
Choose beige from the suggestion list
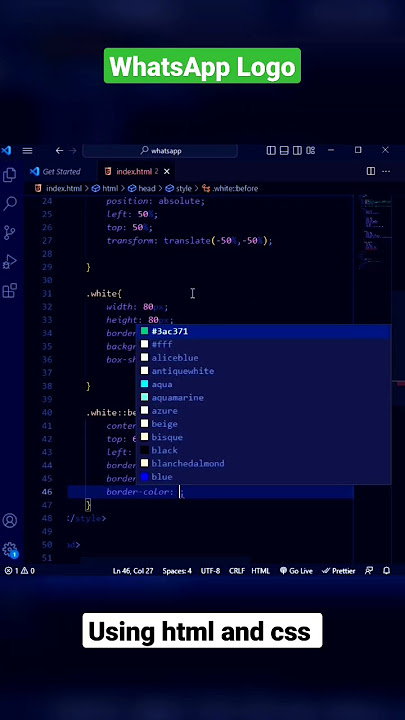click(263, 424)
